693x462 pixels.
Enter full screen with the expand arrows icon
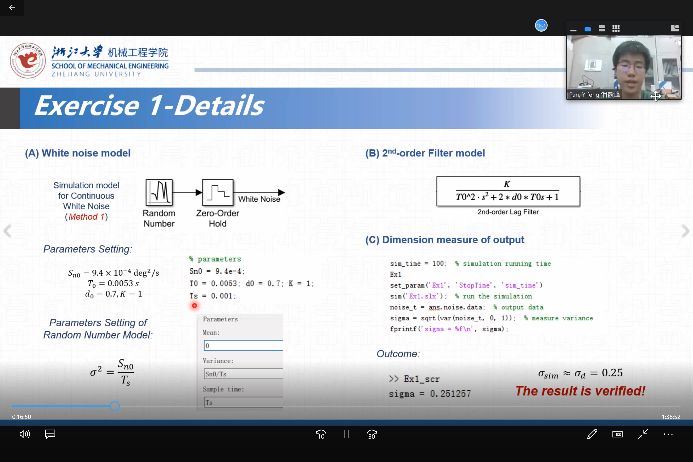tap(643, 434)
